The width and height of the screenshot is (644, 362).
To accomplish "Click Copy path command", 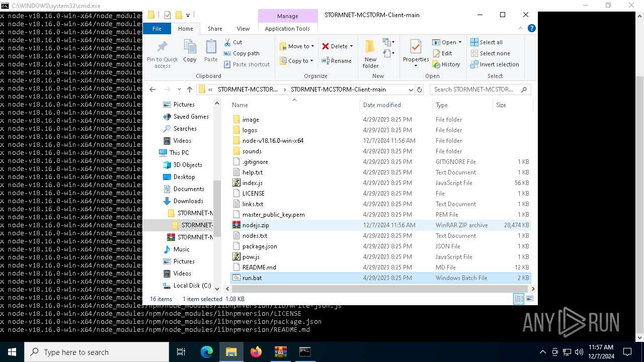I will pos(242,53).
